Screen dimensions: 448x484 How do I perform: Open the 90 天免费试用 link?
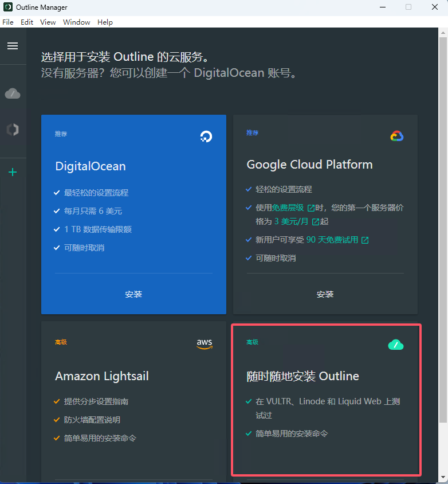click(x=332, y=240)
